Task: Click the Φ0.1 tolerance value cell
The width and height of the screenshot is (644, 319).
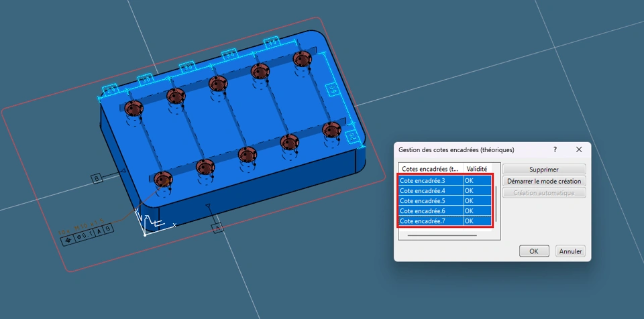Action: tap(85, 236)
